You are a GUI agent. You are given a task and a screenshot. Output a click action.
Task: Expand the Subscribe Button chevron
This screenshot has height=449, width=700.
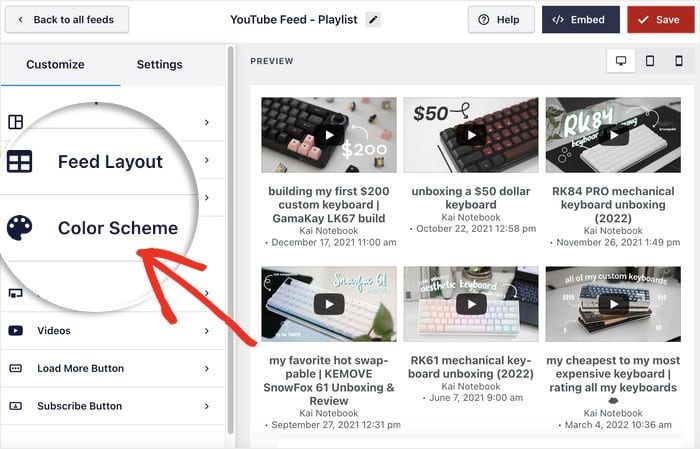(207, 407)
